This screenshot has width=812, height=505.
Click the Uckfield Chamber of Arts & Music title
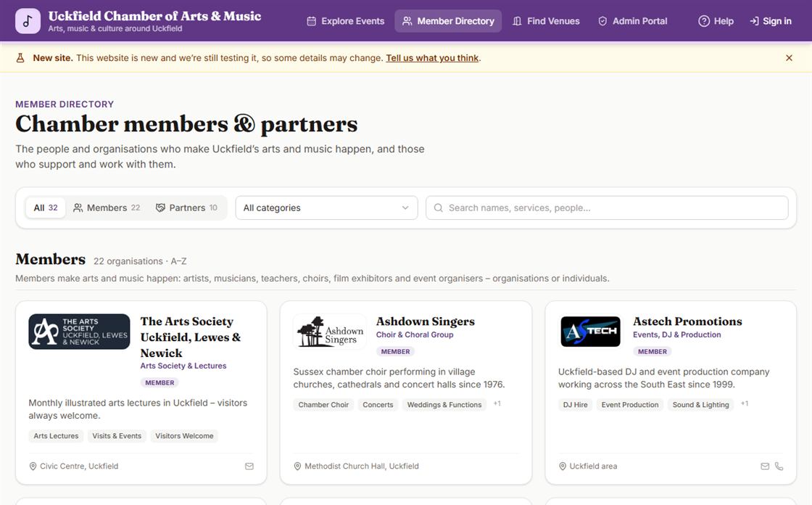[x=154, y=16]
